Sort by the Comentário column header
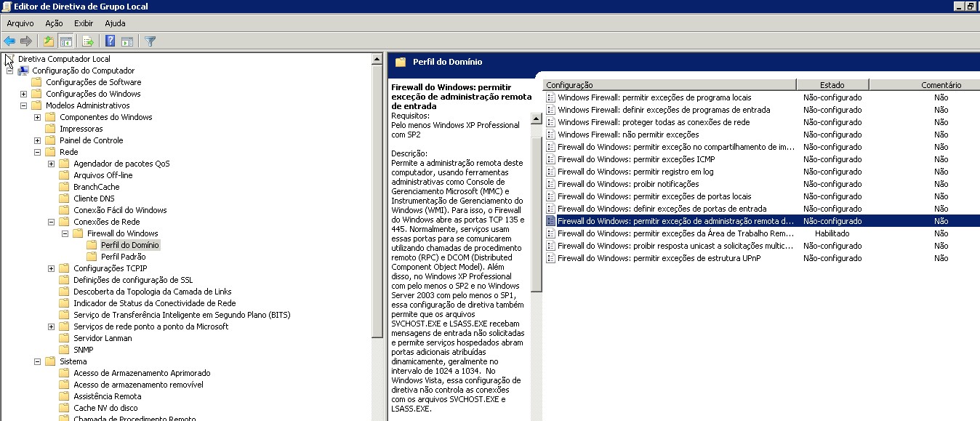Image resolution: width=980 pixels, height=421 pixels. click(x=924, y=85)
